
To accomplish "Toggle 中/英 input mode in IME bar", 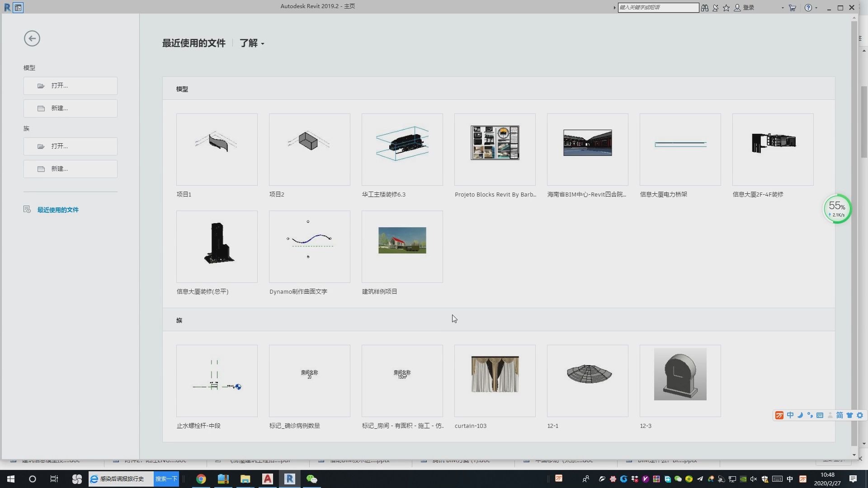I will [x=790, y=415].
